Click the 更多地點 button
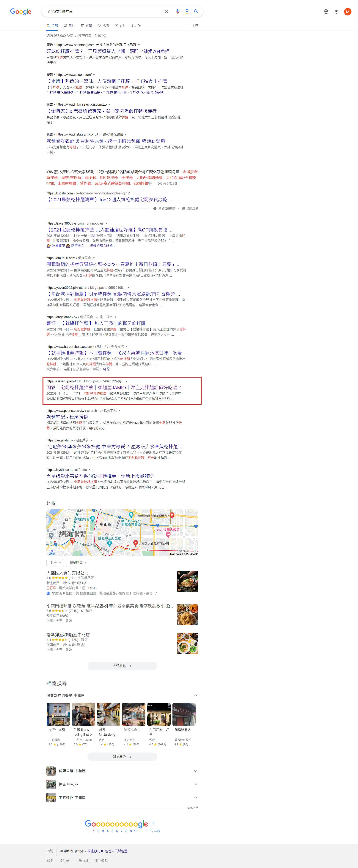Screen dimensions: 358x868 click(x=122, y=666)
